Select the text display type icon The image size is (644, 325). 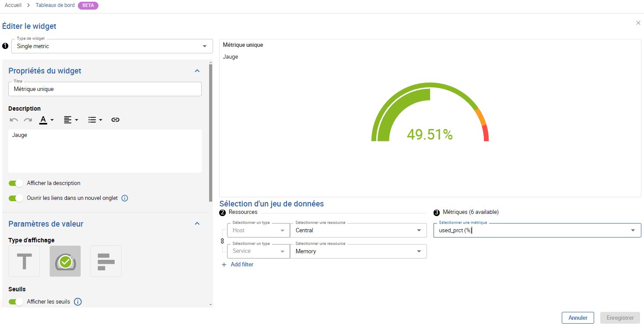[24, 261]
